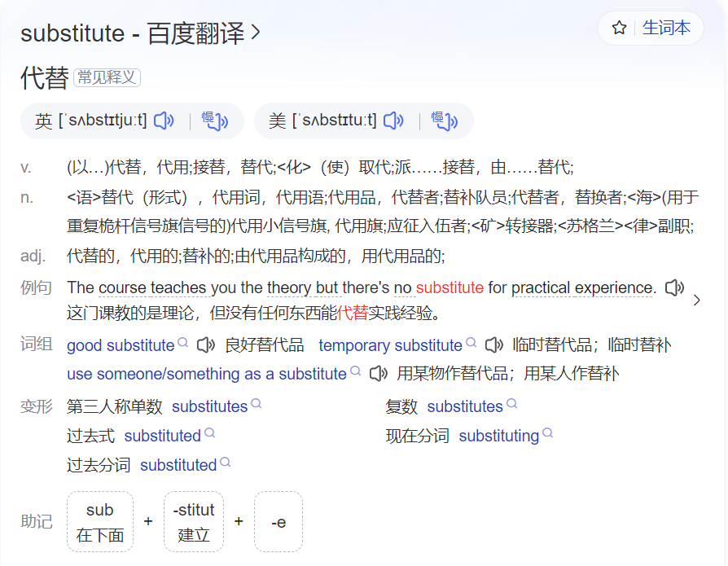Search icon after 'use someone/something as a substitute'
728x566 pixels.
(x=355, y=371)
